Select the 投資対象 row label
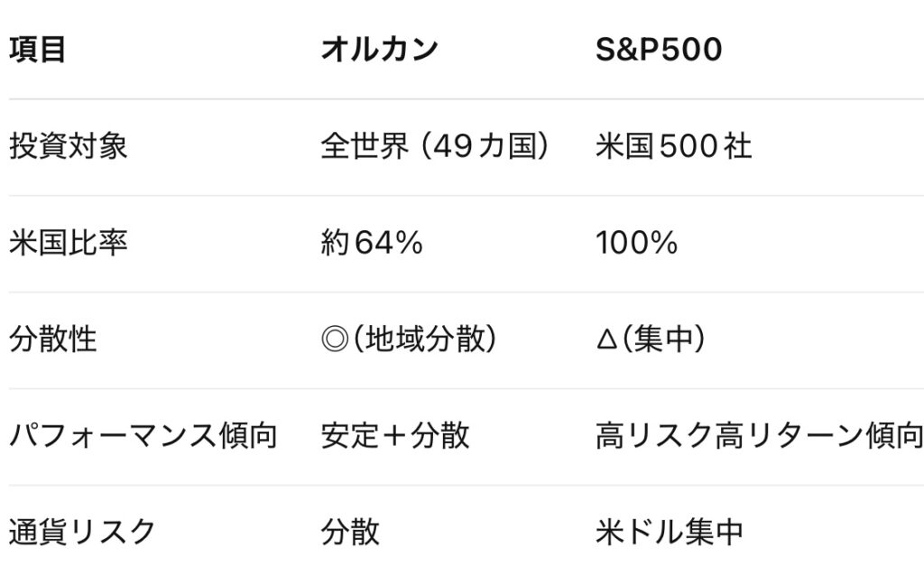 pos(69,146)
